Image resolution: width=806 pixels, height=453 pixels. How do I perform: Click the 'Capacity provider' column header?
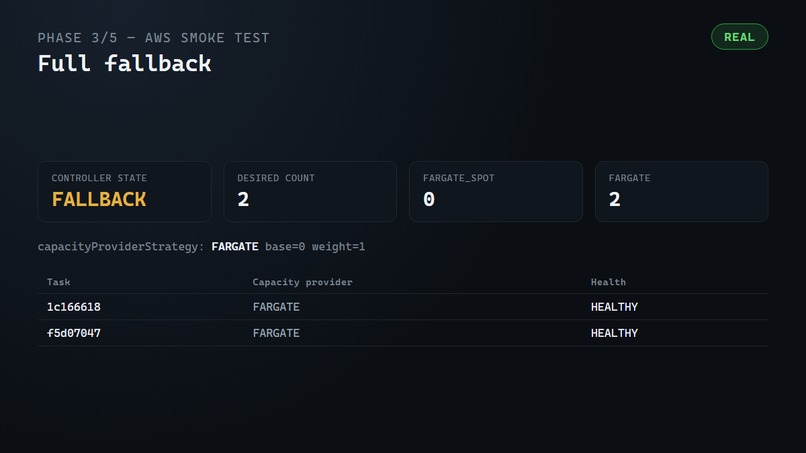pos(302,282)
